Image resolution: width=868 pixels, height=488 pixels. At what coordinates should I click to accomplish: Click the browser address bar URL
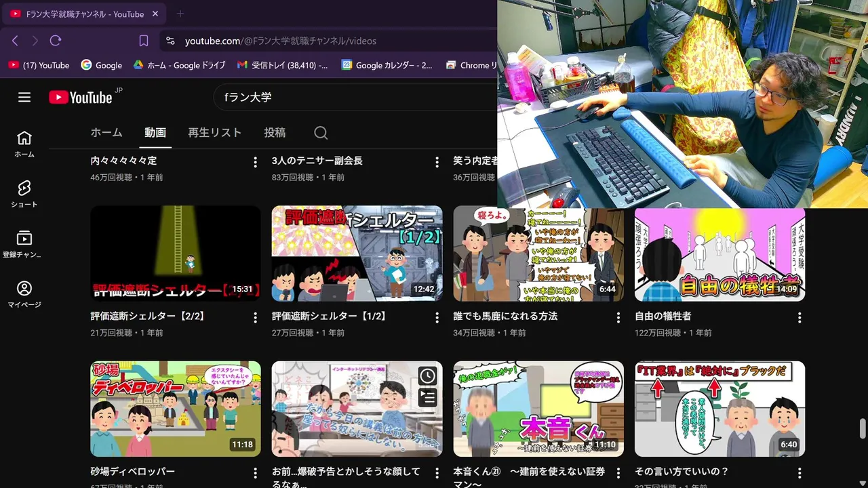(281, 41)
